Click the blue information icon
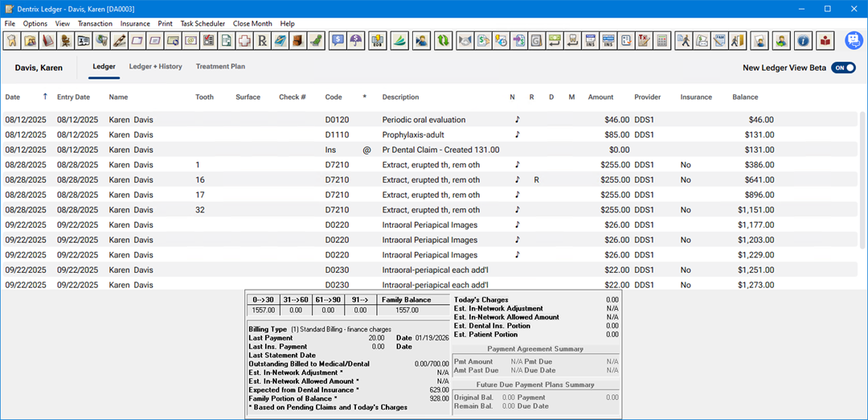Image resolution: width=868 pixels, height=420 pixels. click(x=802, y=40)
